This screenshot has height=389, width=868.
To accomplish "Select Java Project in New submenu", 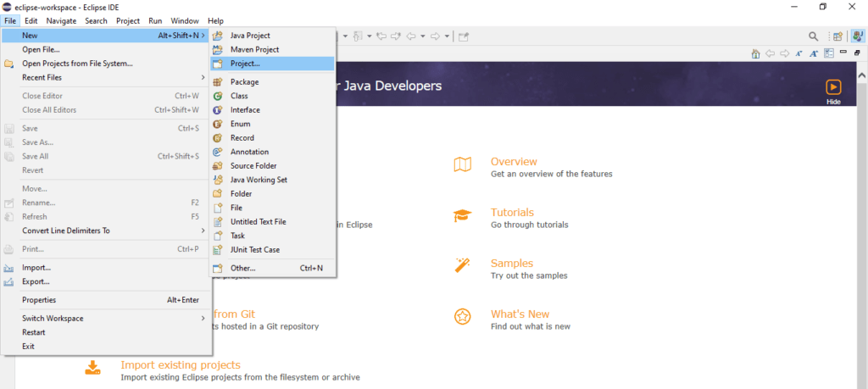I will (272, 36).
